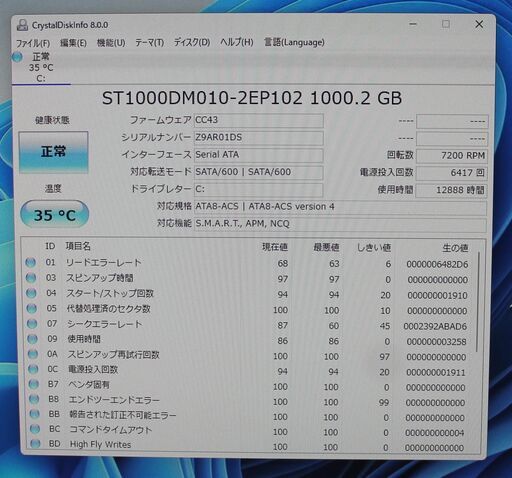512x478 pixels.
Task: Click status orb for BD High Fly Writes
Action: 35,444
